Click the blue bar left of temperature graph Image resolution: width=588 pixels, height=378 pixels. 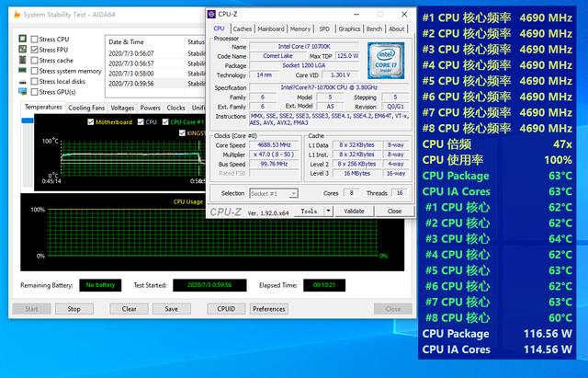click(x=28, y=120)
